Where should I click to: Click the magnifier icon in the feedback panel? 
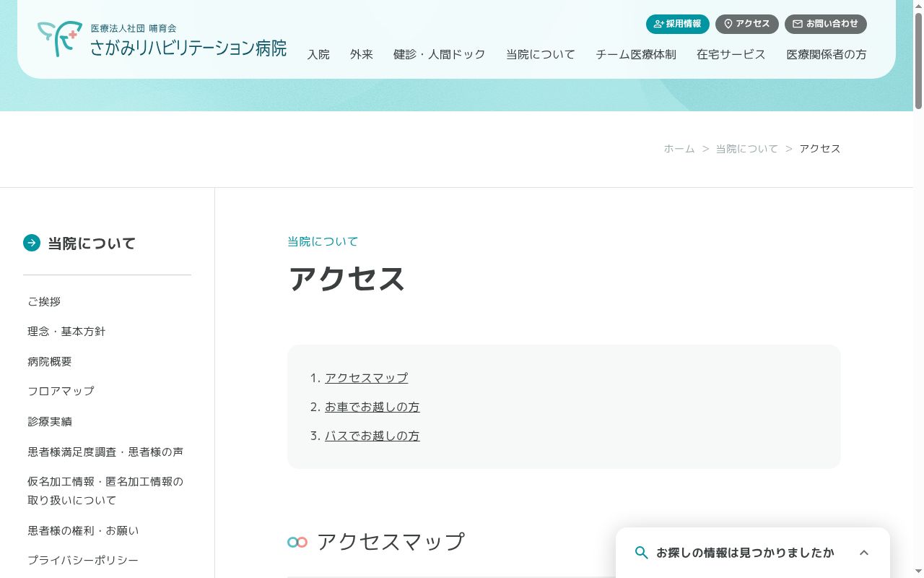pos(641,553)
